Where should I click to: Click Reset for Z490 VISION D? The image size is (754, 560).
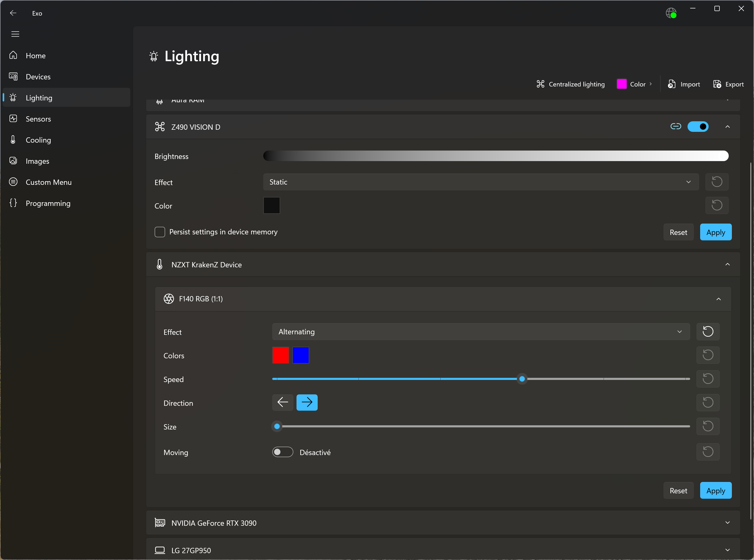coord(678,232)
